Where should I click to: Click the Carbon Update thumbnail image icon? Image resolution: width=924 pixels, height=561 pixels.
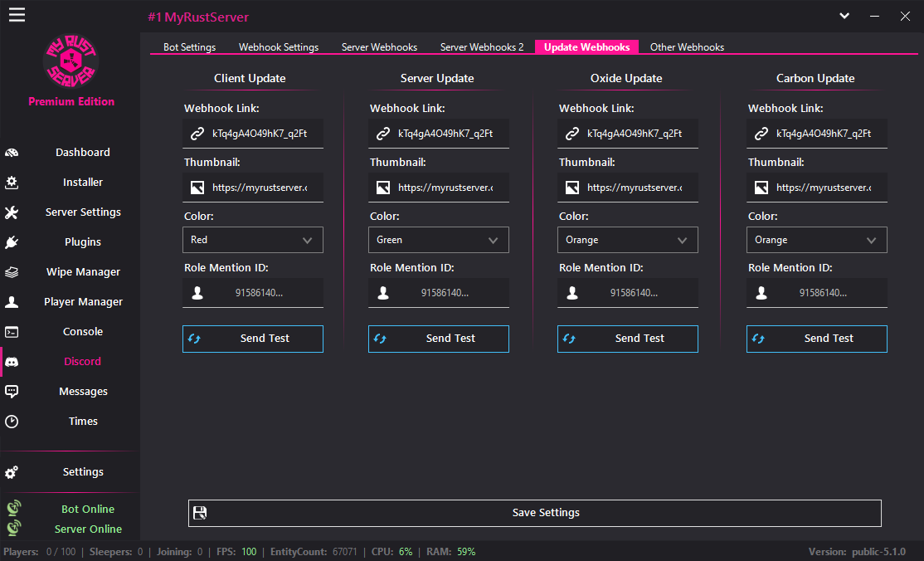(x=761, y=188)
